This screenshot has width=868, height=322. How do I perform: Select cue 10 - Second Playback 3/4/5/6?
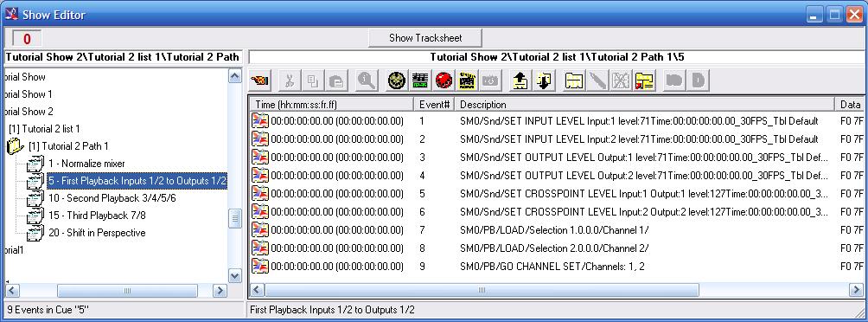[112, 198]
